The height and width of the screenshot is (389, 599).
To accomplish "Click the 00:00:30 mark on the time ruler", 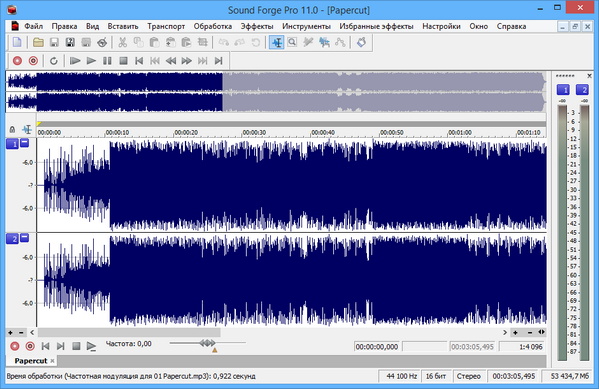I will pos(255,133).
